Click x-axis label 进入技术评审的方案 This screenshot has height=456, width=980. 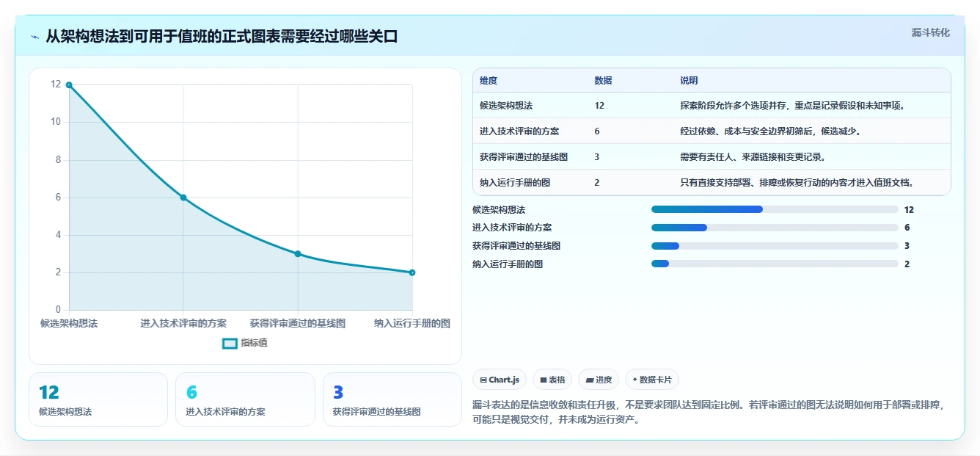[x=183, y=323]
